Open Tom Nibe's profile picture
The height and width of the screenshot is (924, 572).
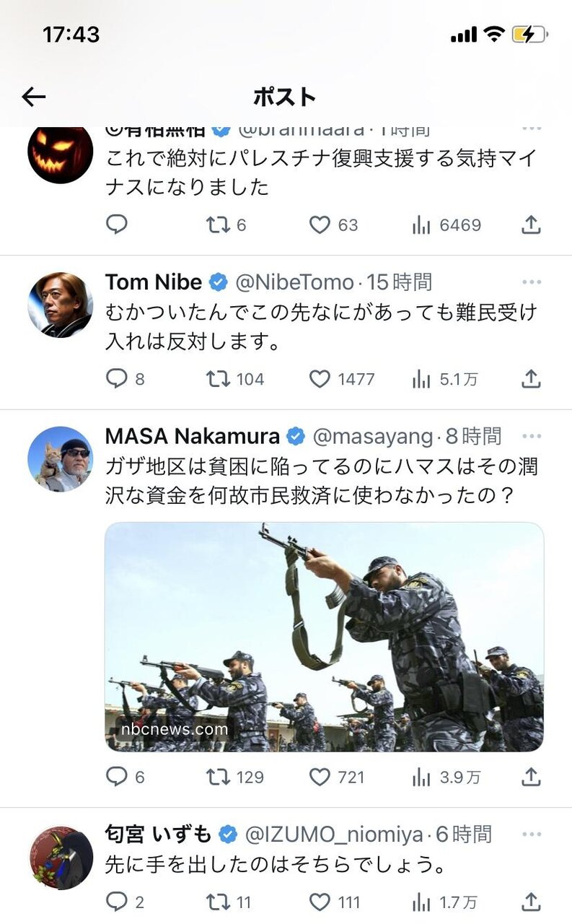pyautogui.click(x=61, y=305)
